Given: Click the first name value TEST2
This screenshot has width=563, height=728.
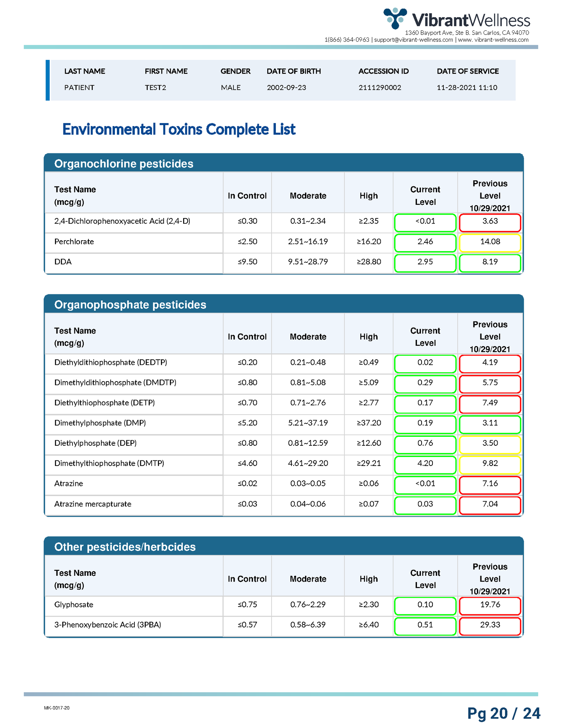Looking at the screenshot, I should pyautogui.click(x=155, y=88).
